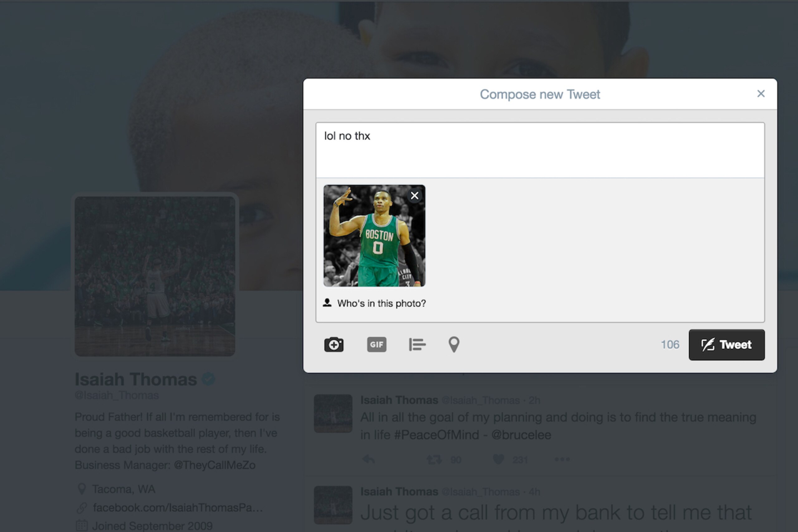
Task: Open the GIF picker
Action: (x=377, y=344)
